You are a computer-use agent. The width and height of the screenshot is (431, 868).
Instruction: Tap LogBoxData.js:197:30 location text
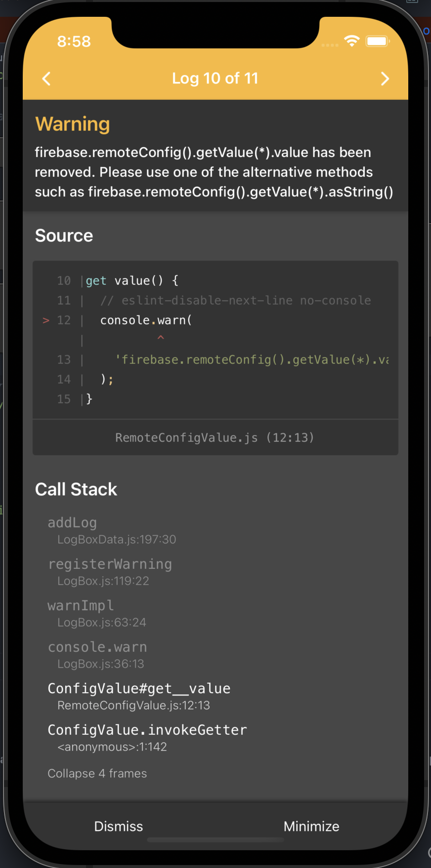pyautogui.click(x=117, y=539)
